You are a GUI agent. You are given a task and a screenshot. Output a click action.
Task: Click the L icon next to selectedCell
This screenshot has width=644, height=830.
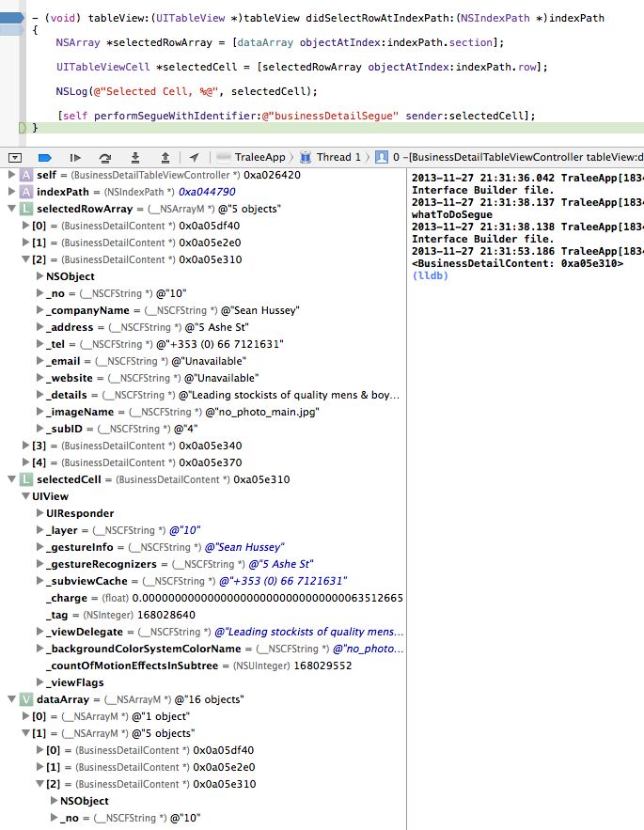point(26,479)
